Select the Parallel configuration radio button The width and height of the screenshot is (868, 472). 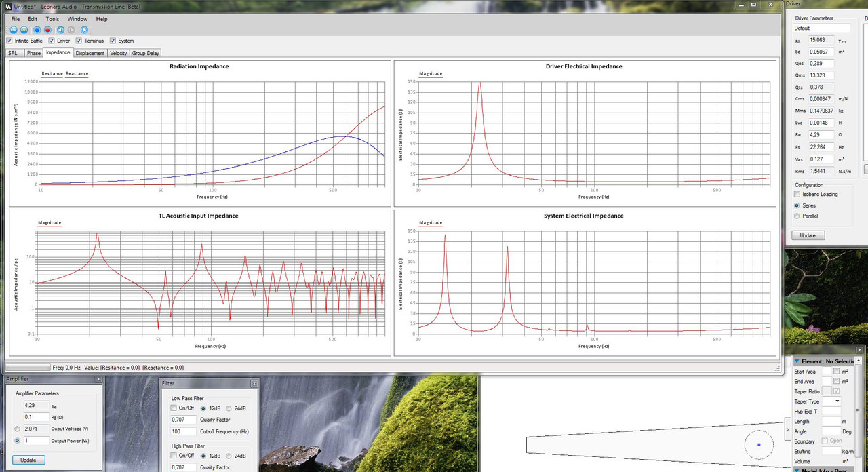point(797,216)
